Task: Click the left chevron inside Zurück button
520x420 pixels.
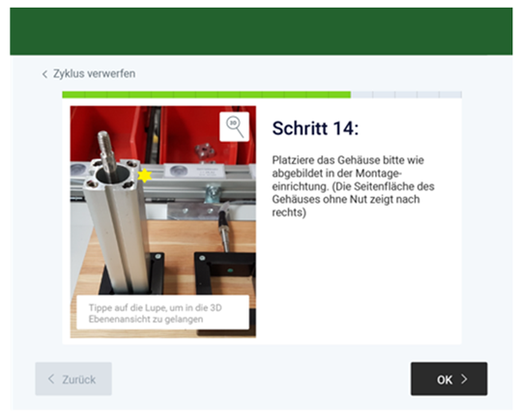Action: [51, 378]
